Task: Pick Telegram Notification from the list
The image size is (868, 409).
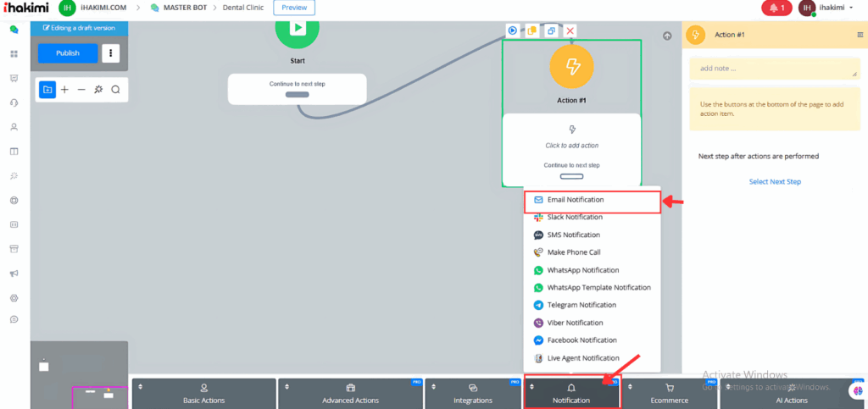Action: (581, 305)
